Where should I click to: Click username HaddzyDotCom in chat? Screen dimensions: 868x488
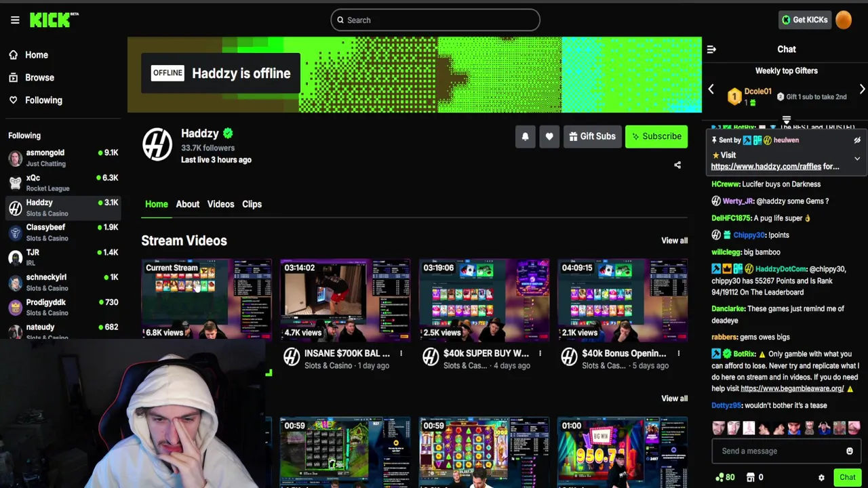(x=781, y=269)
